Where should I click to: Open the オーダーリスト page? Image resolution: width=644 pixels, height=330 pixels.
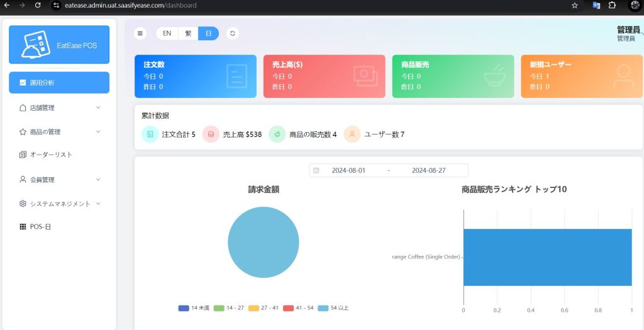point(50,155)
